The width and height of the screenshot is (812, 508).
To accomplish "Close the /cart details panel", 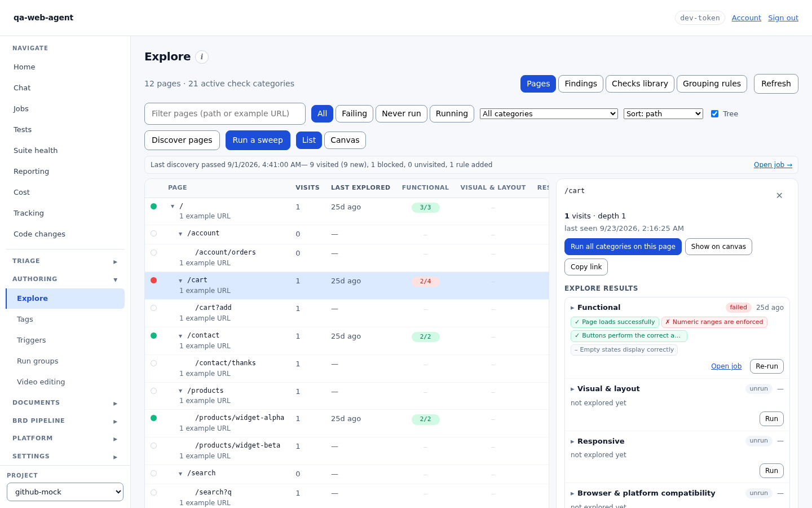I will coord(779,195).
